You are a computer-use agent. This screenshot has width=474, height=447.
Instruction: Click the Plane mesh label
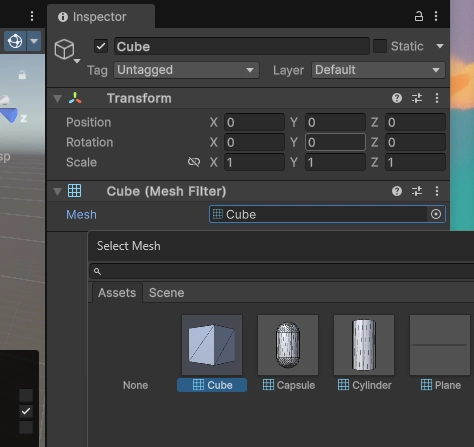[441, 385]
